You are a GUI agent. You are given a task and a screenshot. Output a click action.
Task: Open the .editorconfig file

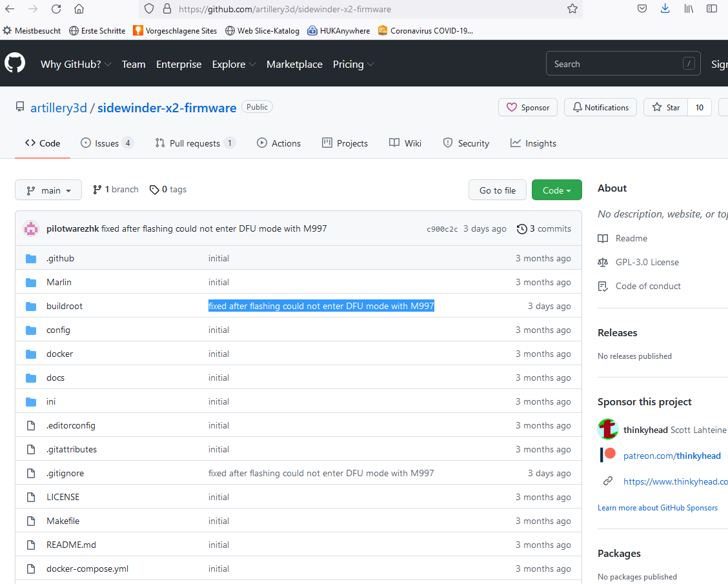point(71,426)
